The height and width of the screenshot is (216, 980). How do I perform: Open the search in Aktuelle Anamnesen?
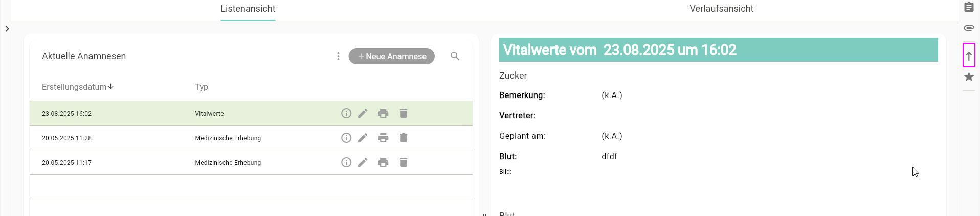click(455, 56)
